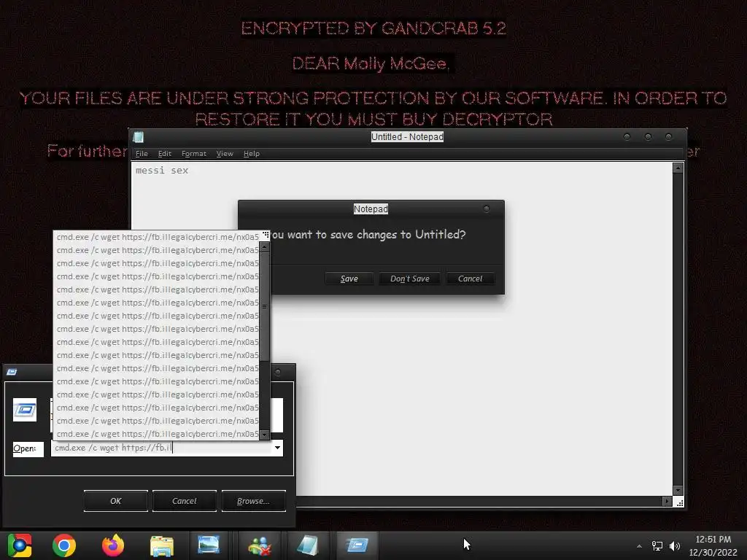Click the volume speaker icon in tray
This screenshot has height=560, width=747.
675,545
